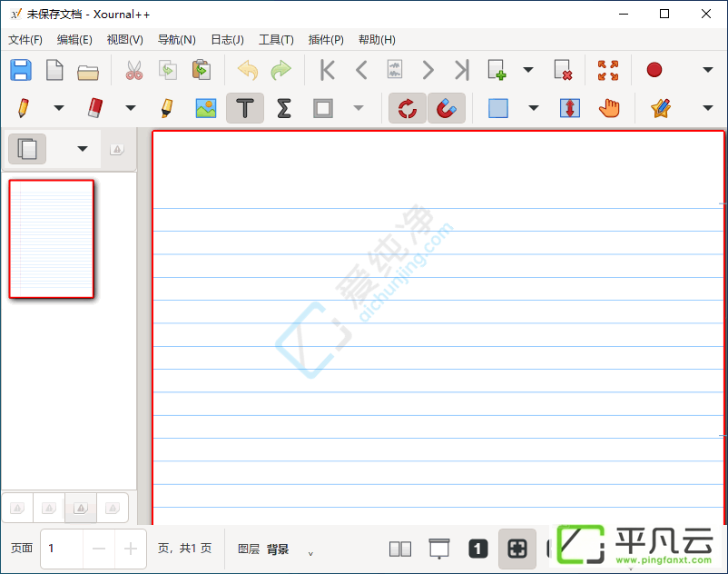Expand new page options dropdown

click(528, 70)
